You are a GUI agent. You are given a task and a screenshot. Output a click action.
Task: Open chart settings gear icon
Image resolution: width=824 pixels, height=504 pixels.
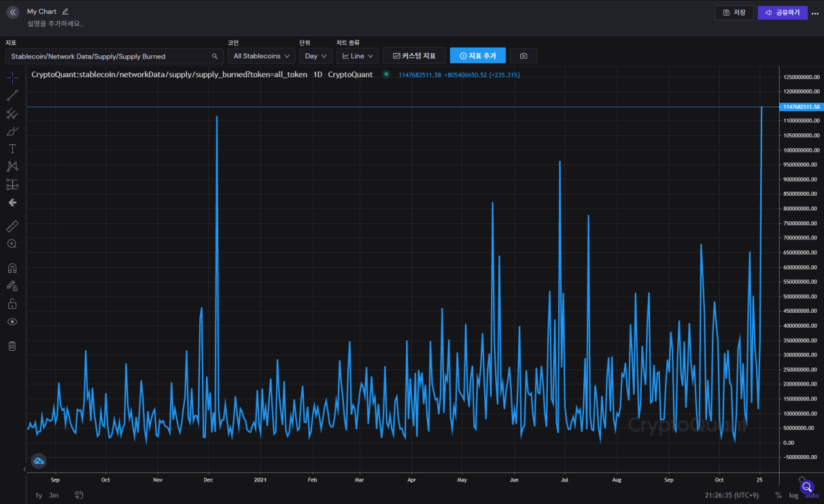pos(801,480)
